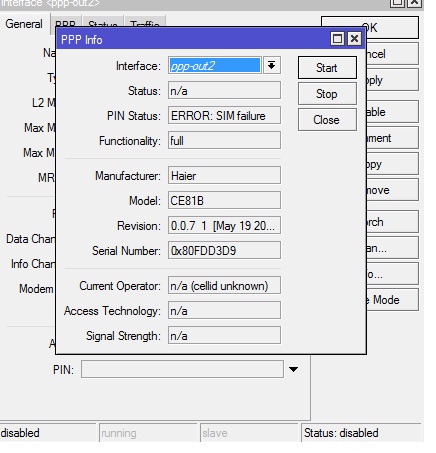
Task: Click the Model value 'CE81B'
Action: [224, 201]
